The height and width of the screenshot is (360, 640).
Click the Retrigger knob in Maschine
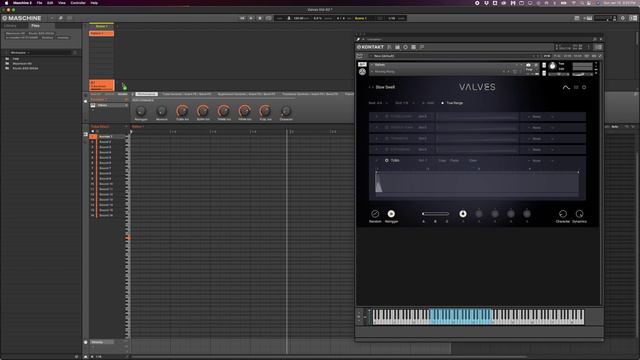(x=141, y=111)
